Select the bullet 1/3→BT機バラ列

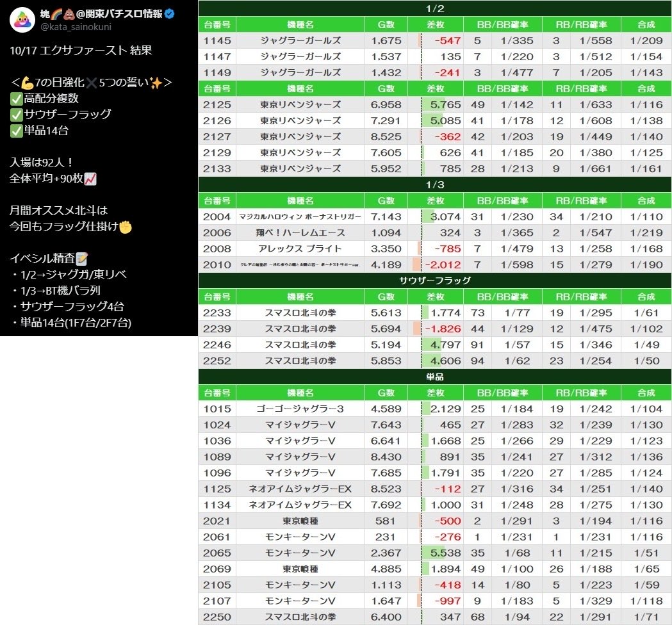point(56,291)
